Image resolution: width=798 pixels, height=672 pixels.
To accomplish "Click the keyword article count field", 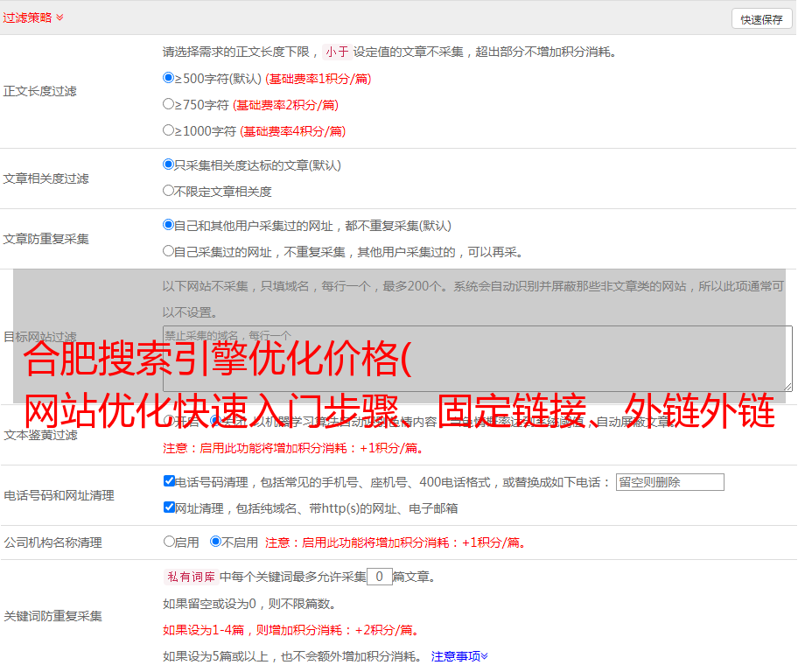I will (x=379, y=577).
